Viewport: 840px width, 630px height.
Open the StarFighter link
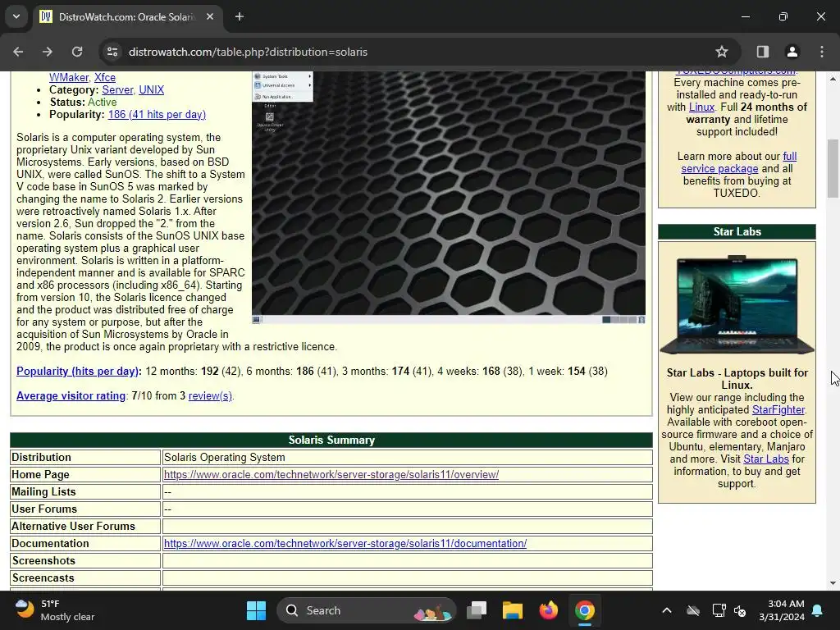(778, 410)
